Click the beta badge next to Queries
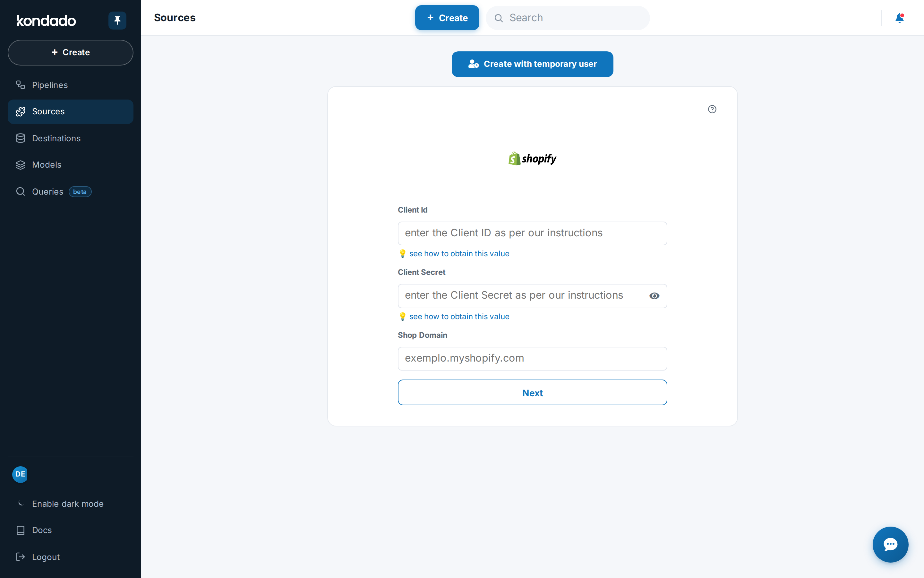924x578 pixels. [x=80, y=192]
